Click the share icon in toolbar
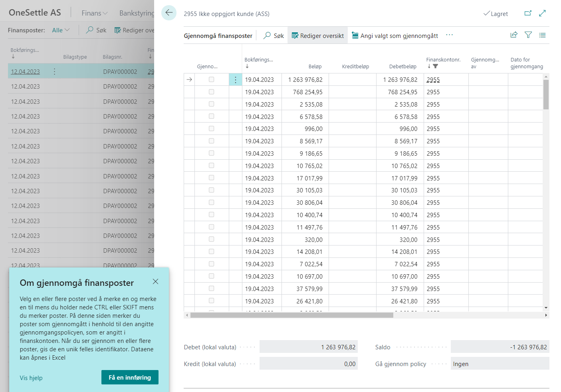The image size is (561, 392). (514, 35)
